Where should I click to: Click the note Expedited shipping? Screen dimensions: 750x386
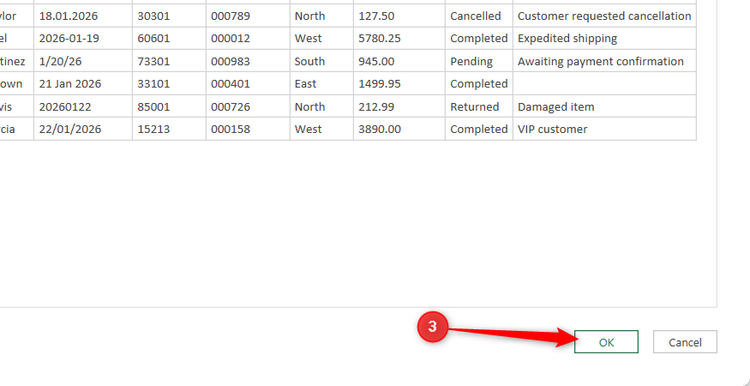(605, 38)
